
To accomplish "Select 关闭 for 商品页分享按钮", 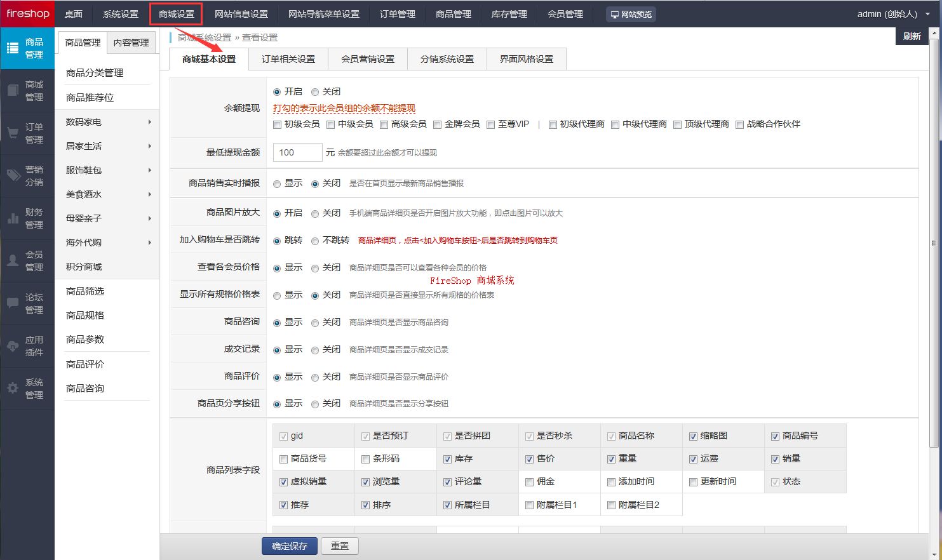I will pos(315,404).
